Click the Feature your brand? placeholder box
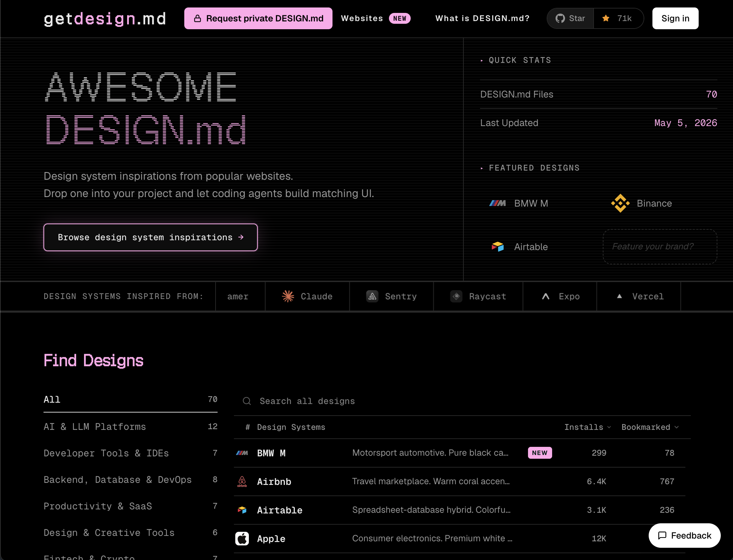 tap(660, 247)
